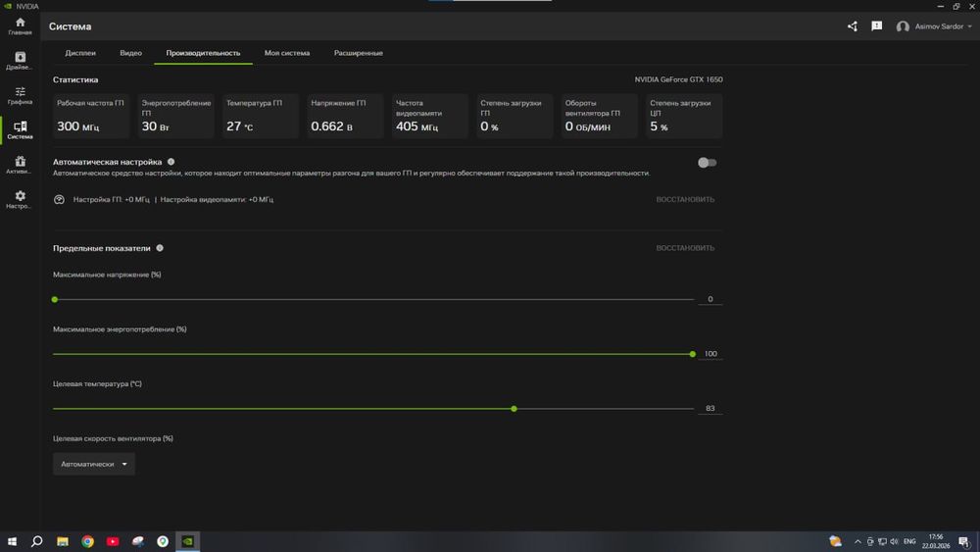Click the Статистика section heading
980x552 pixels.
75,79
